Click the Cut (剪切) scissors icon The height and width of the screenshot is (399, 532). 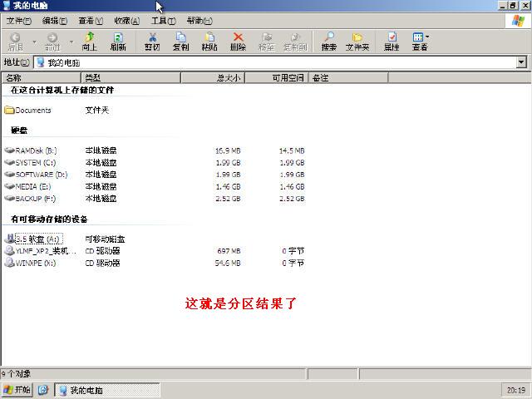(x=152, y=42)
